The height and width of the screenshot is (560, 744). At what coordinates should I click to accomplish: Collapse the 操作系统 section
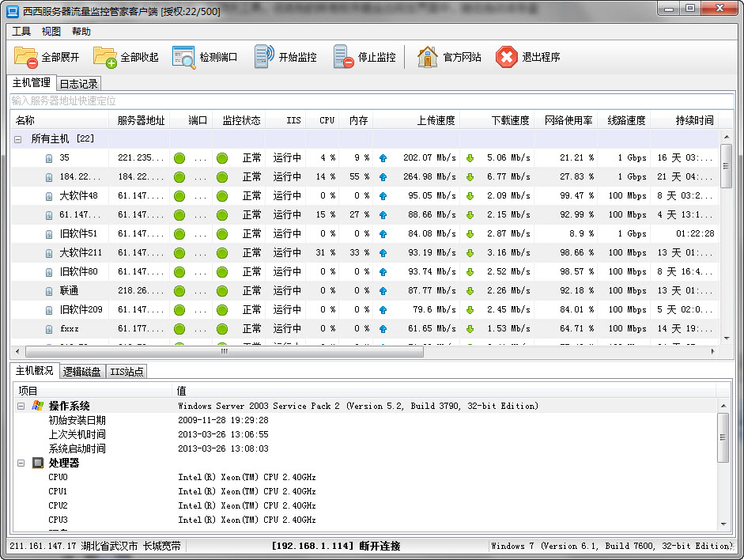[x=21, y=406]
